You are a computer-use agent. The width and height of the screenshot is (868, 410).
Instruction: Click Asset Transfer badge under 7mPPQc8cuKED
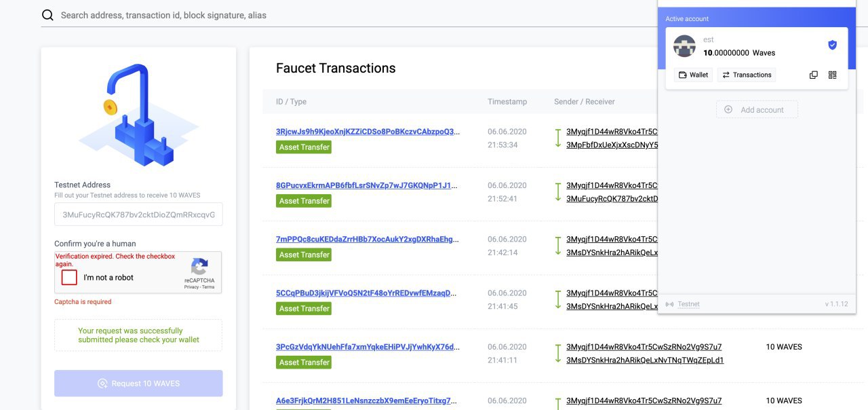[x=304, y=255]
